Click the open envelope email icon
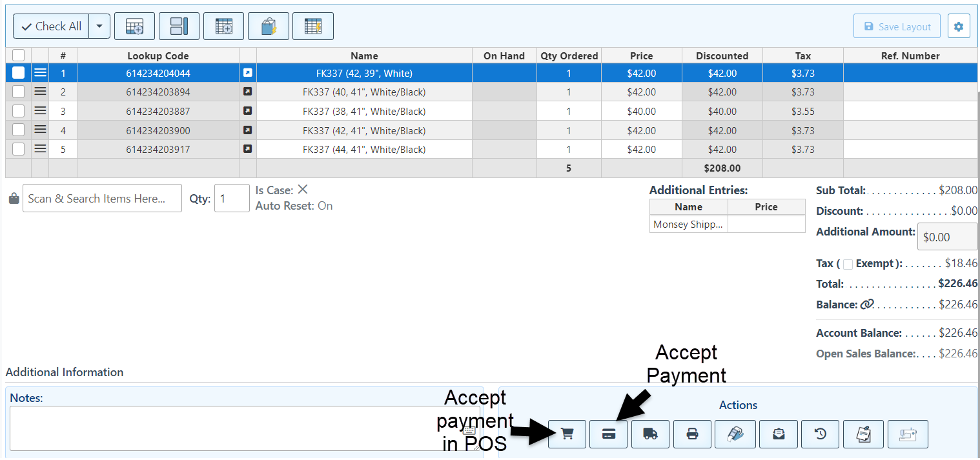This screenshot has width=980, height=460. [779, 434]
